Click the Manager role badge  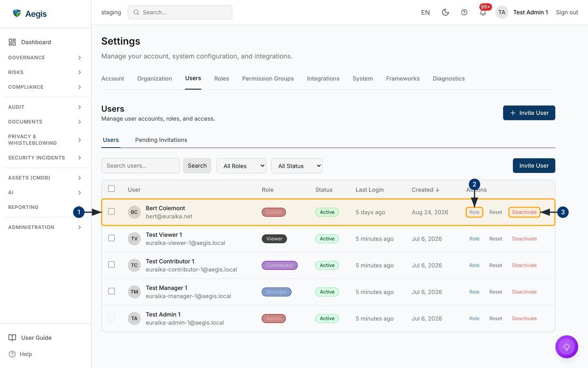pos(276,292)
